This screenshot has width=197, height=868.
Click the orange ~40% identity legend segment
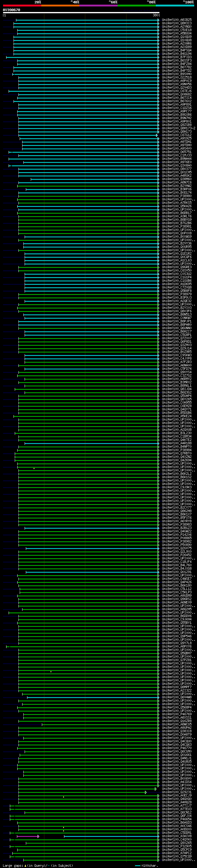[60, 6]
